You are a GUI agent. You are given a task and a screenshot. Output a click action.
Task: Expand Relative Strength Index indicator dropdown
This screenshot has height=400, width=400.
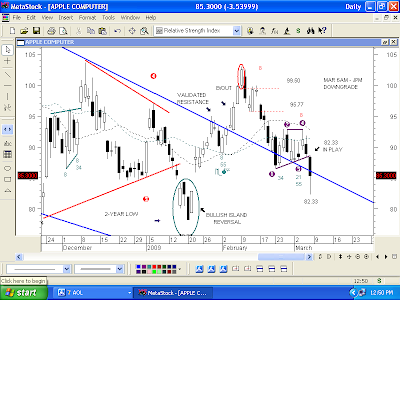coord(236,31)
